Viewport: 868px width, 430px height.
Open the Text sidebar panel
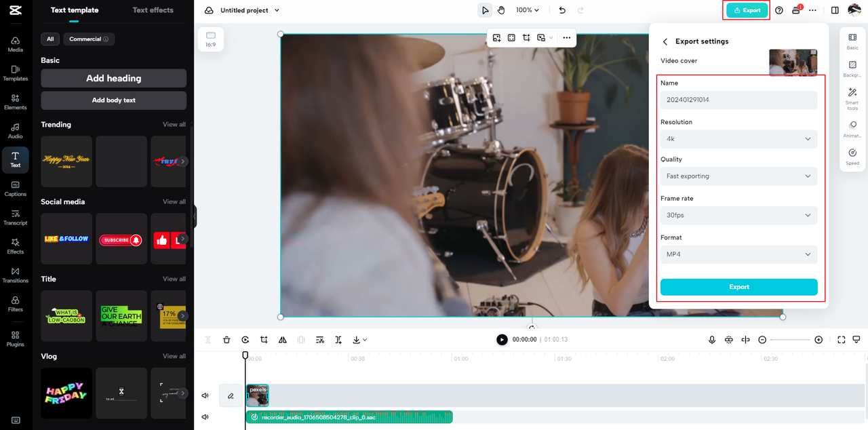coord(15,160)
